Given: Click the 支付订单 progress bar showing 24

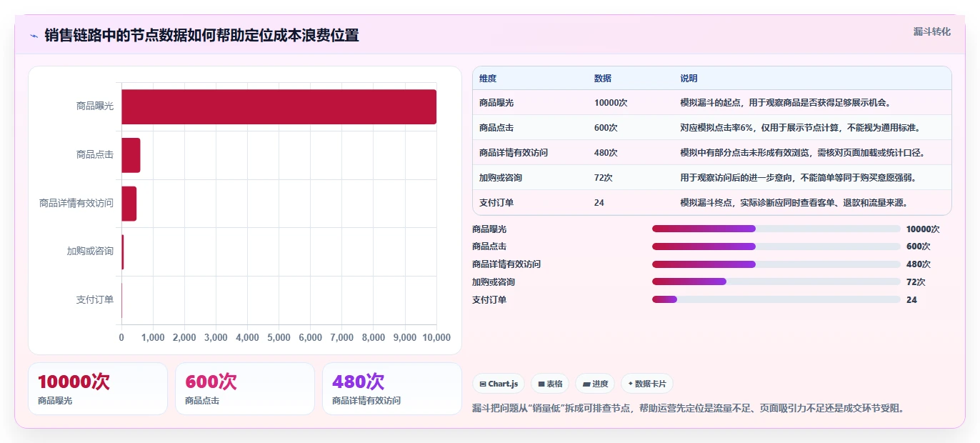Looking at the screenshot, I should coord(776,299).
